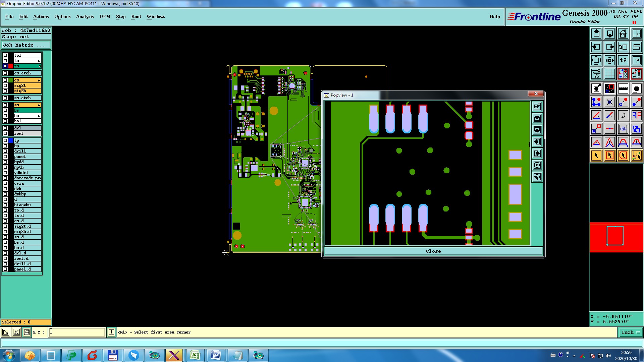Open the Analysis menu
Image resolution: width=644 pixels, height=362 pixels.
pos(85,16)
